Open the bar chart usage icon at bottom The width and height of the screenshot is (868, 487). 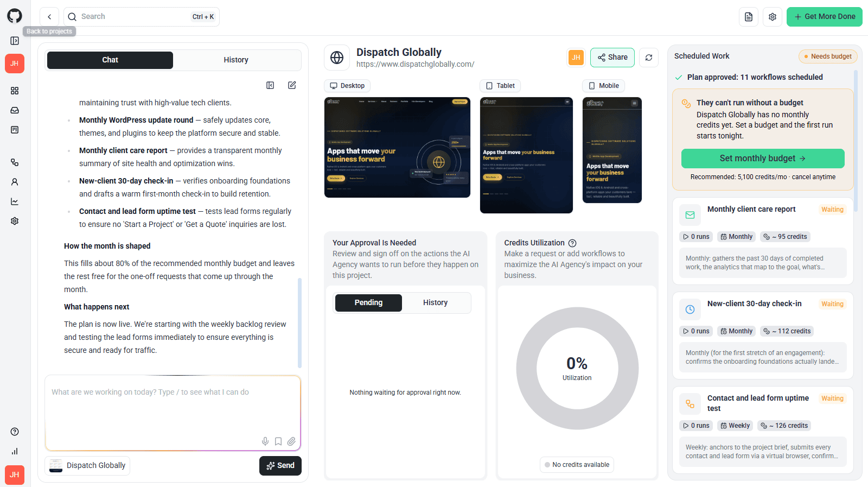pyautogui.click(x=15, y=451)
